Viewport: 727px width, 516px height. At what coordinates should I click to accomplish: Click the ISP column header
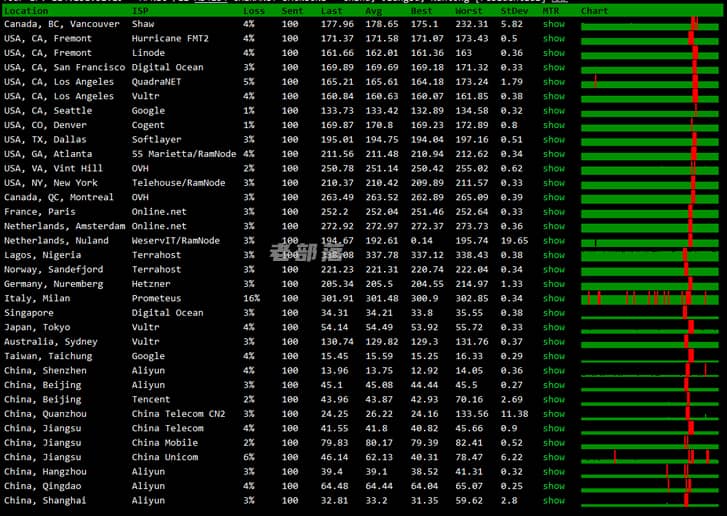coord(140,11)
